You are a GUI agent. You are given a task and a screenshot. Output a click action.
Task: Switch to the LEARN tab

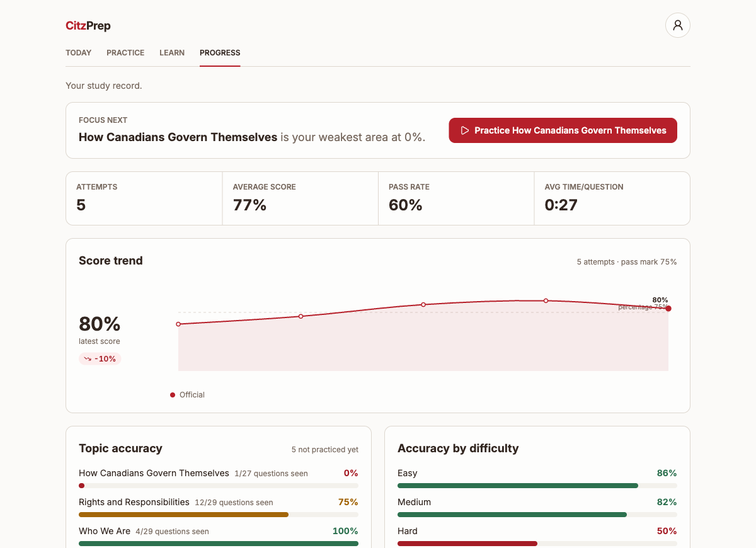click(172, 53)
